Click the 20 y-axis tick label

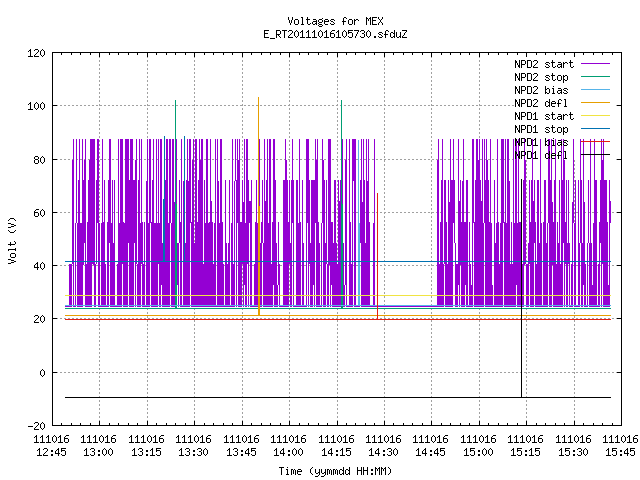(39, 319)
